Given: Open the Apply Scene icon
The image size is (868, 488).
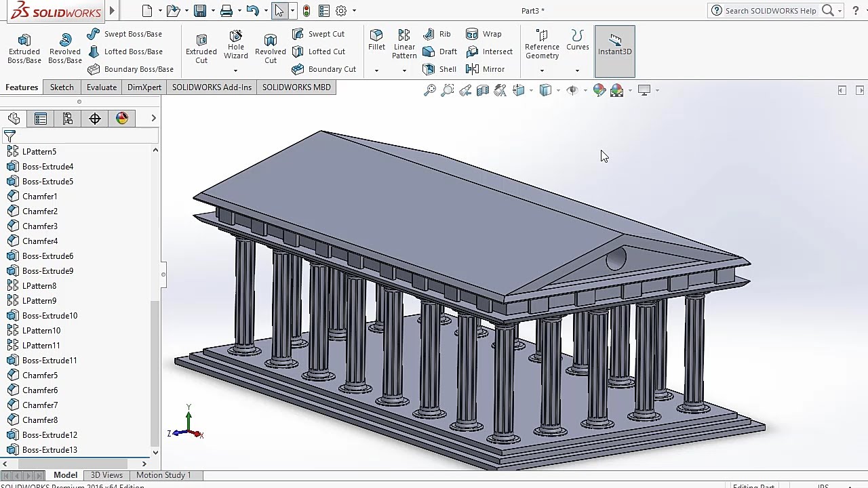Looking at the screenshot, I should pos(617,90).
